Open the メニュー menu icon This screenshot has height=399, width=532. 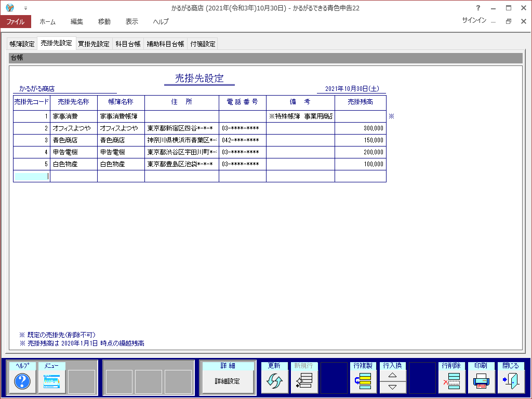point(51,381)
